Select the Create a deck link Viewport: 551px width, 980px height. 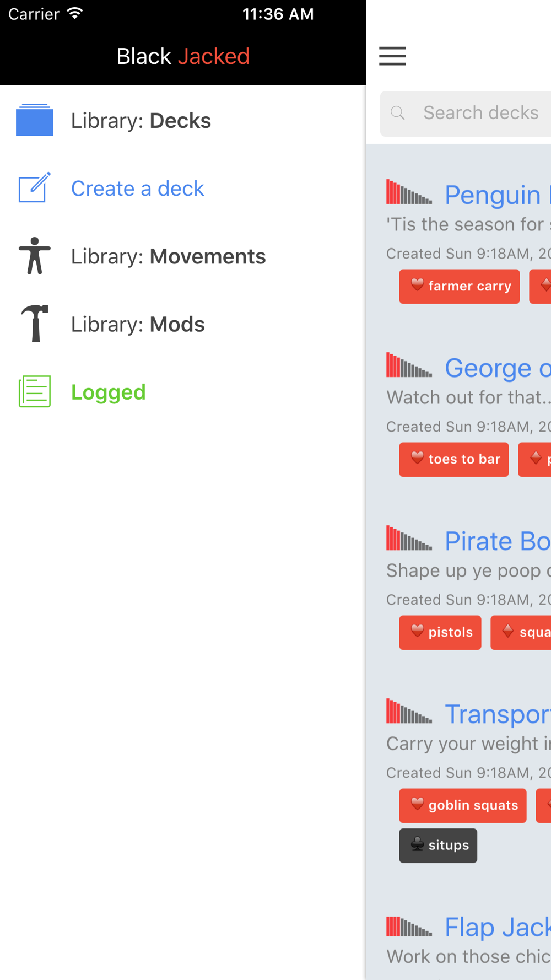[138, 189]
